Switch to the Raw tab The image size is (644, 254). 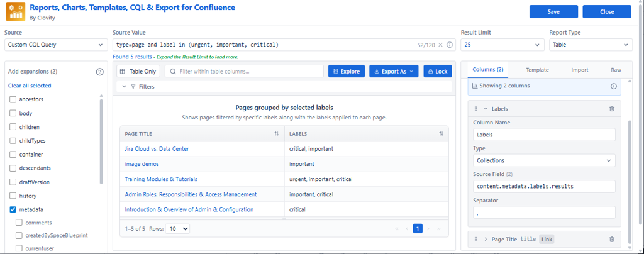616,70
